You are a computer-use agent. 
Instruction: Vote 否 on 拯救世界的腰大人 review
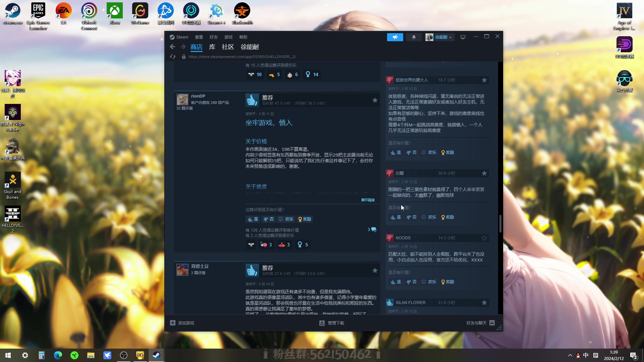click(412, 153)
